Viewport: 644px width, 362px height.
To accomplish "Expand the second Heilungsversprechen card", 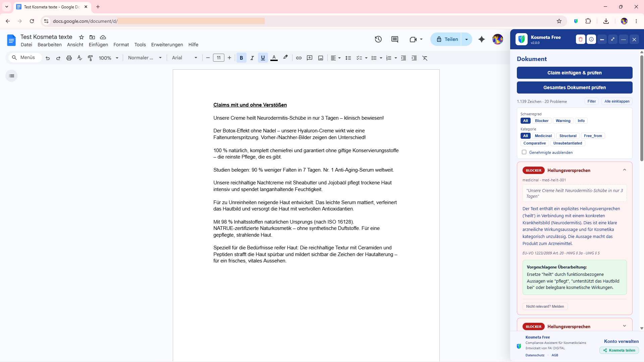I will (x=624, y=326).
